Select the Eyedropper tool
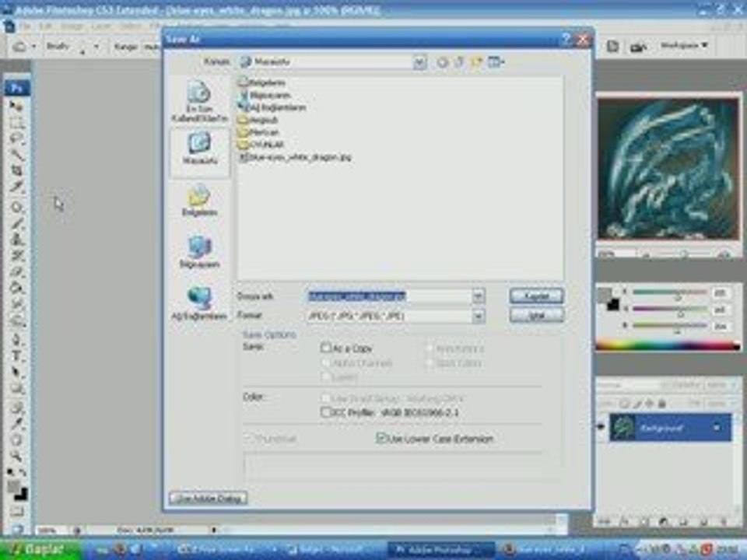Screen dimensions: 747x560 [16, 423]
